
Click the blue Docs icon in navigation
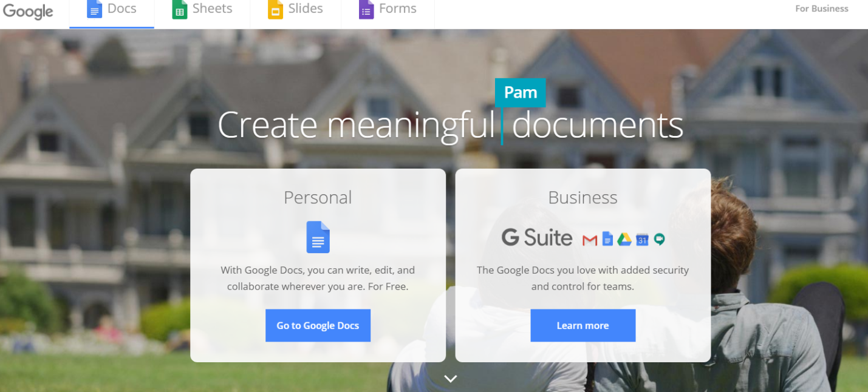click(94, 9)
